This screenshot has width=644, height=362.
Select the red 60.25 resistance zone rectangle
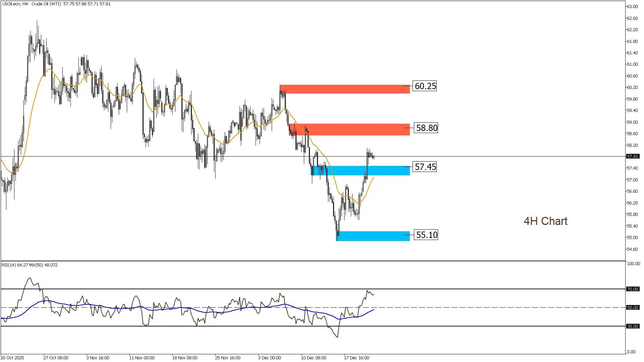coord(345,89)
